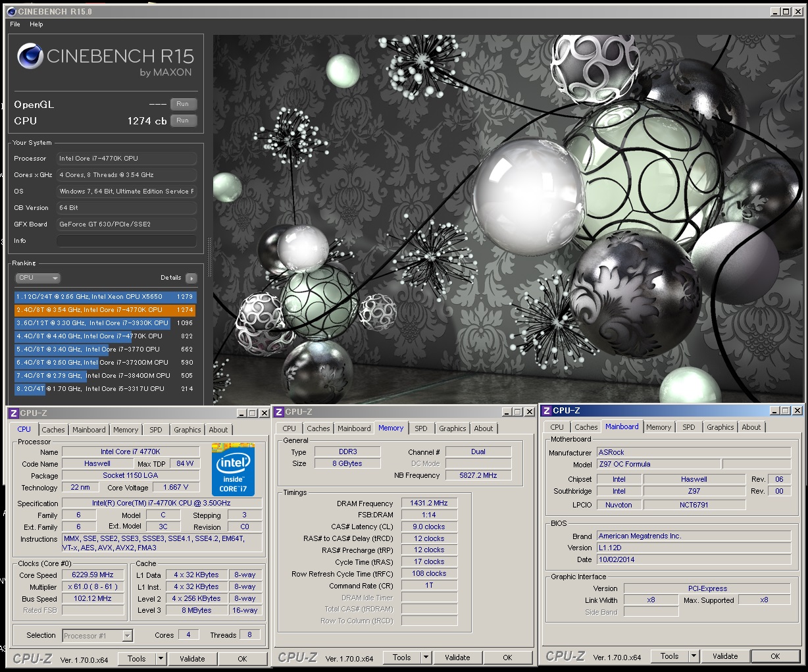This screenshot has height=672, width=808.
Task: Click the Z97 OC Formula model field
Action: coord(659,464)
